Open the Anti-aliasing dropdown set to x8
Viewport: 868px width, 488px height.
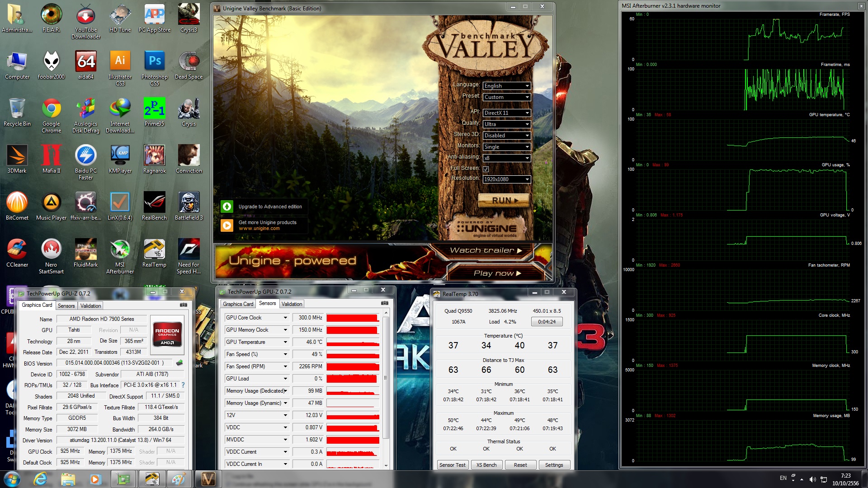click(x=506, y=158)
